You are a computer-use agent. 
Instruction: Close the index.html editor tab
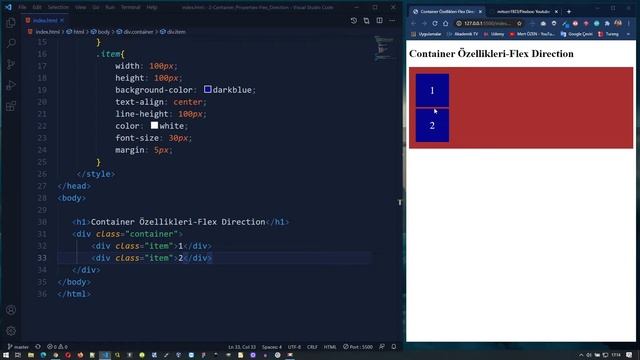coord(62,20)
